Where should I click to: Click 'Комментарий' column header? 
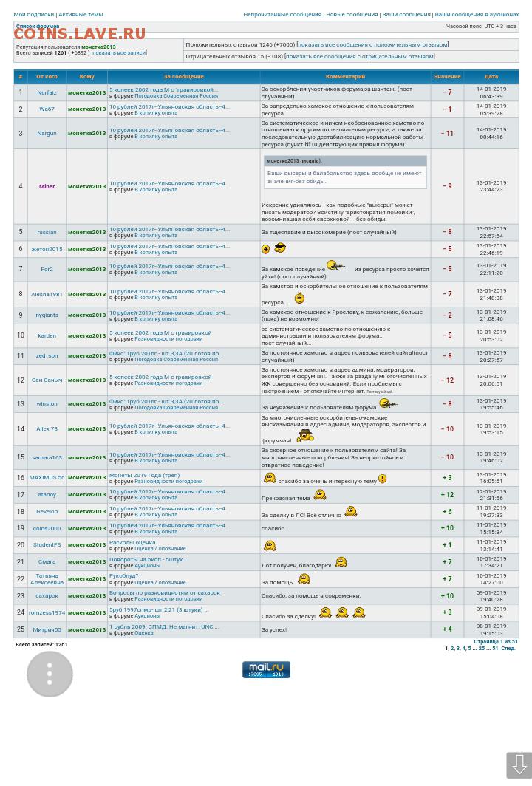pyautogui.click(x=345, y=77)
